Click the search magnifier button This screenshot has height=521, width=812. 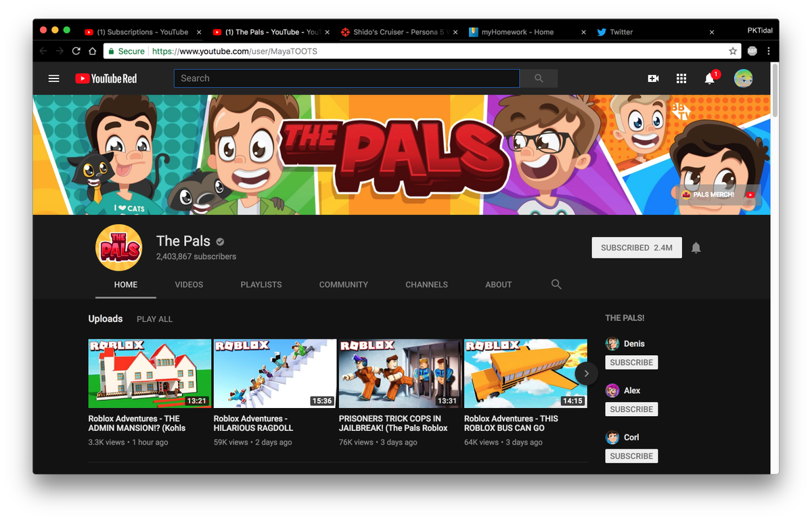pos(539,78)
